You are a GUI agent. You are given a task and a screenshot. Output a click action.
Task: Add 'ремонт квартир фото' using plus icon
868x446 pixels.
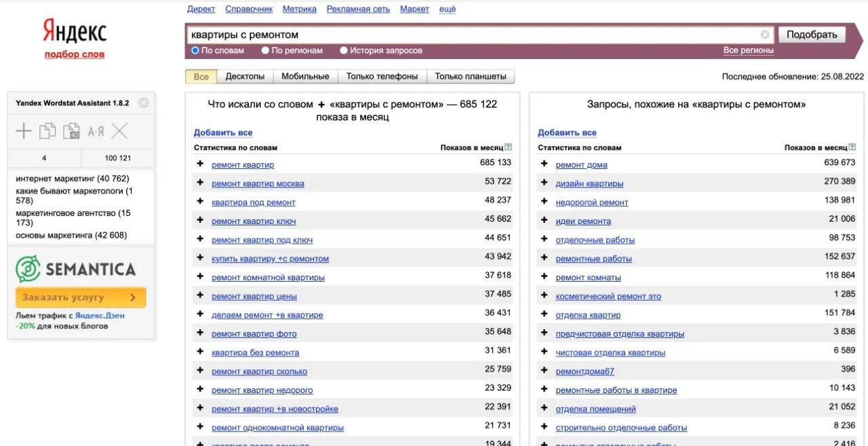coord(200,333)
